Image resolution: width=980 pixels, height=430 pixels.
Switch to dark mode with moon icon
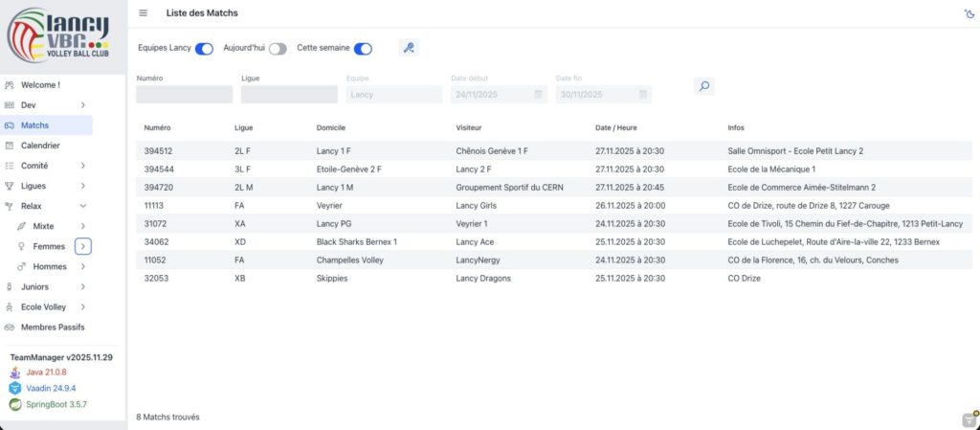click(969, 13)
